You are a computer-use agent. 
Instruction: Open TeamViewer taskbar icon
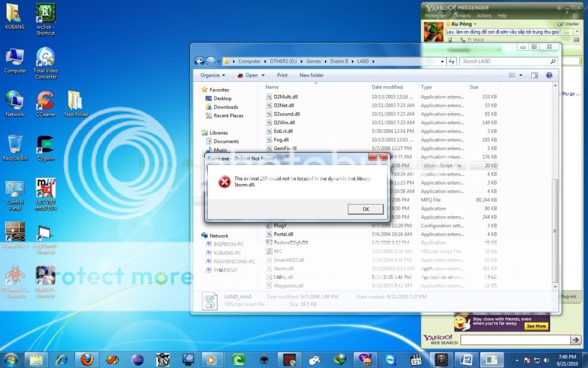tap(390, 360)
